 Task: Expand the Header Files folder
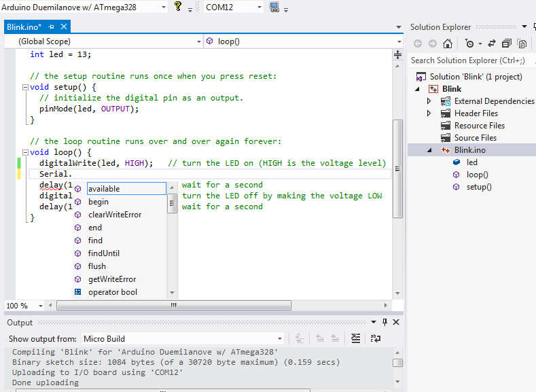[x=429, y=113]
